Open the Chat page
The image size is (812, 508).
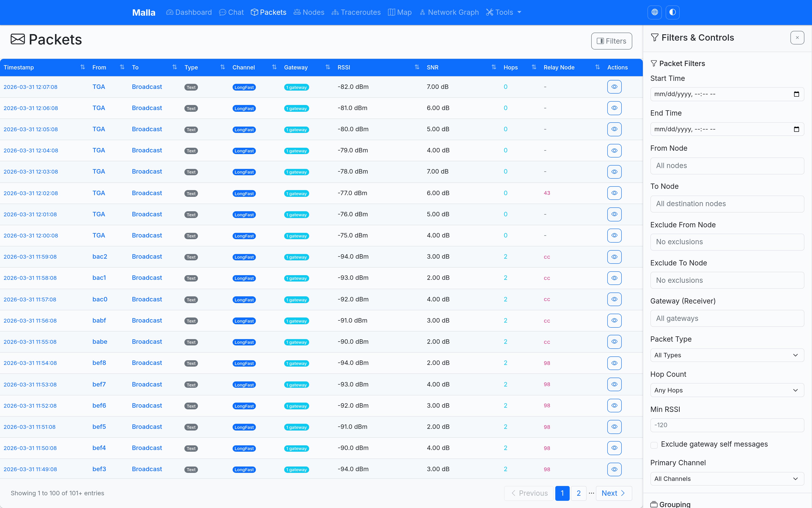click(x=231, y=12)
